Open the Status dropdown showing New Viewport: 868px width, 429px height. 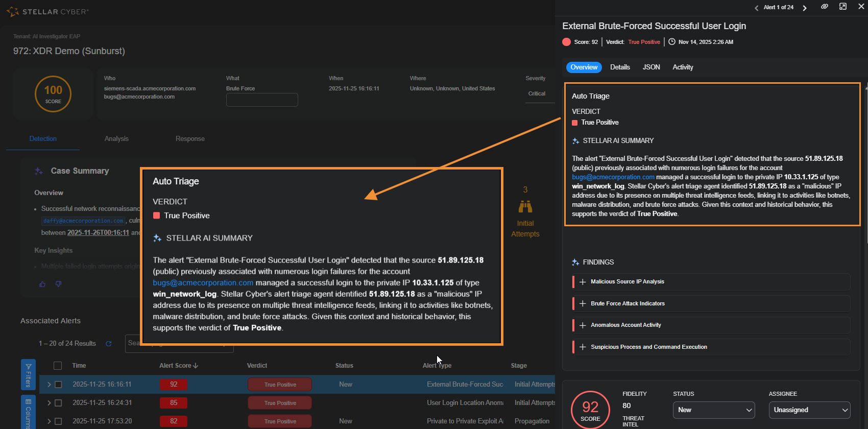click(713, 410)
